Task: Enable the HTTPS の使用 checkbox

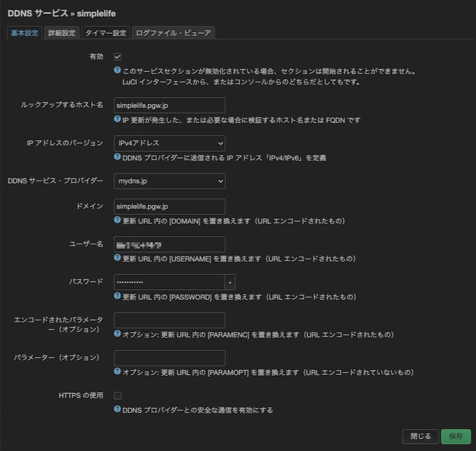Action: coord(118,396)
